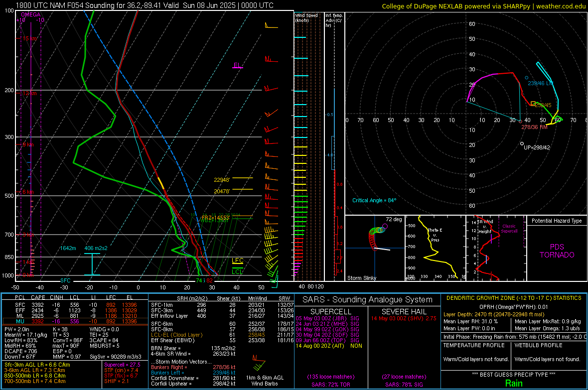The width and height of the screenshot is (588, 390).
Task: Select the highlighted MU parcel row
Action: [75, 321]
